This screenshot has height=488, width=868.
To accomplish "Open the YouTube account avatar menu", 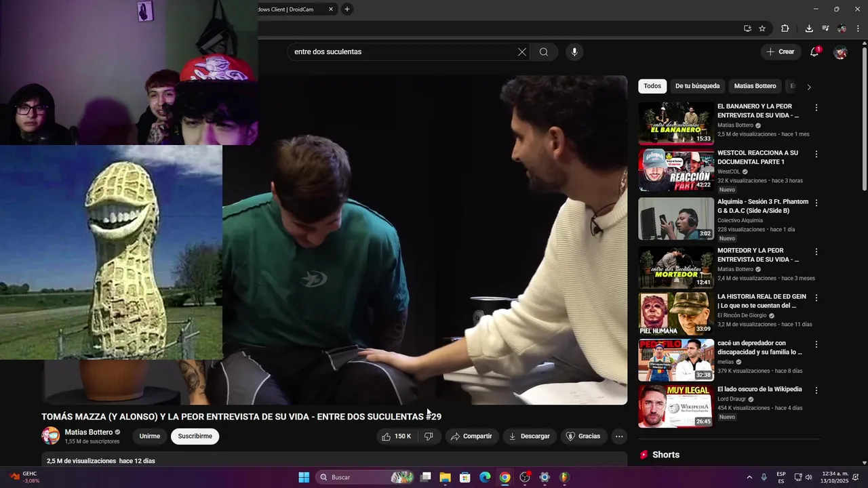I will [840, 52].
